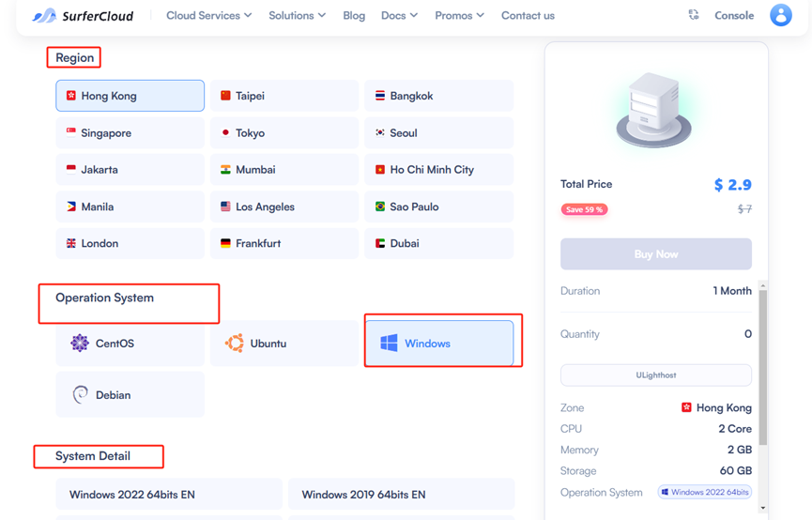Select Ho Chi Minh City region
This screenshot has width=812, height=520.
439,170
